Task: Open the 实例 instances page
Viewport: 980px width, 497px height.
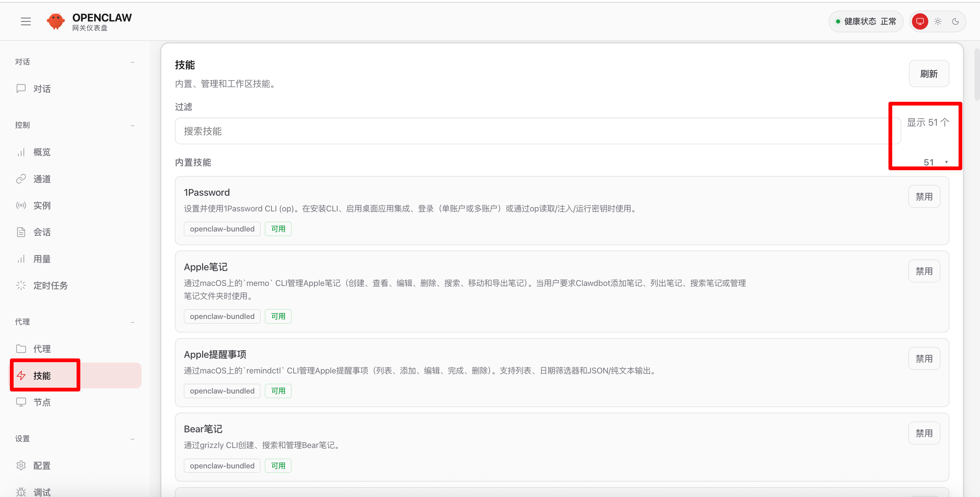Action: 42,206
